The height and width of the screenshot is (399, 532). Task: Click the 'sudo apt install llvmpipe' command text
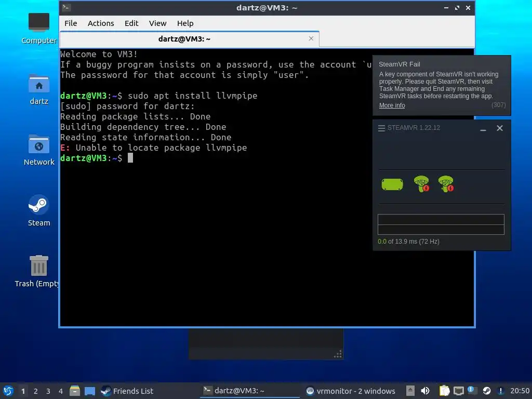tap(192, 96)
